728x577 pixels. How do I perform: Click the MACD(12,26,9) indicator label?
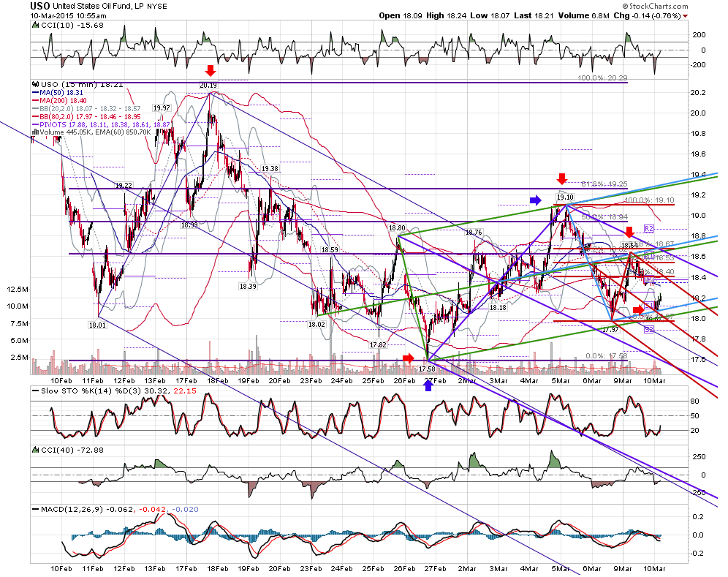coord(115,509)
